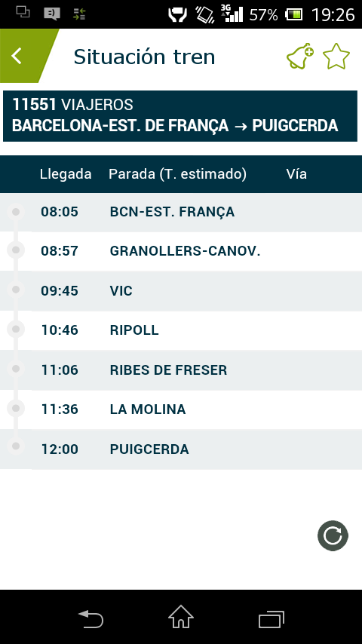Mark train as favorite with star
362x644 pixels.
point(336,57)
